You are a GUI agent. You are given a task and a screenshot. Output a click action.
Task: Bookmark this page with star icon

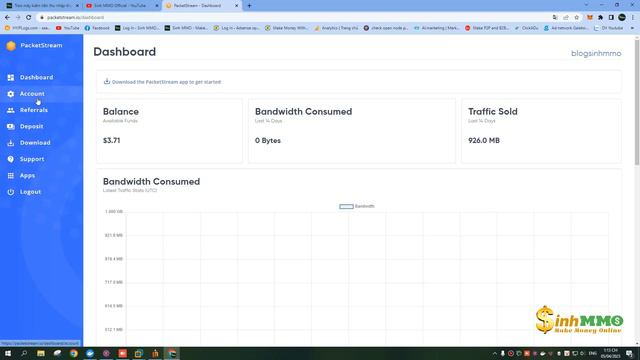pos(576,17)
